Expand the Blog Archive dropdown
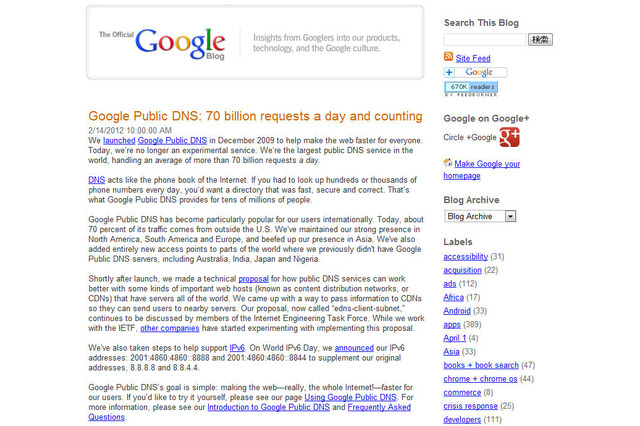This screenshot has width=640, height=426. 480,216
